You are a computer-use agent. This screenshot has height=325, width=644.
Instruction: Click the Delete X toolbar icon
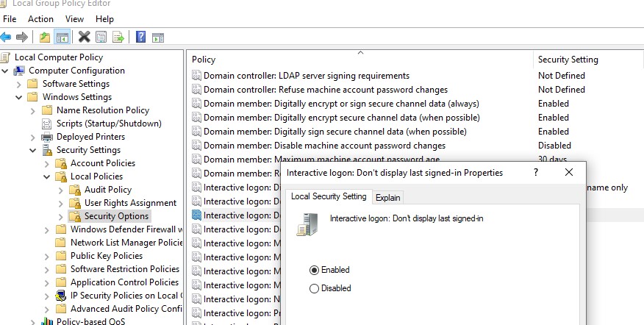(84, 37)
